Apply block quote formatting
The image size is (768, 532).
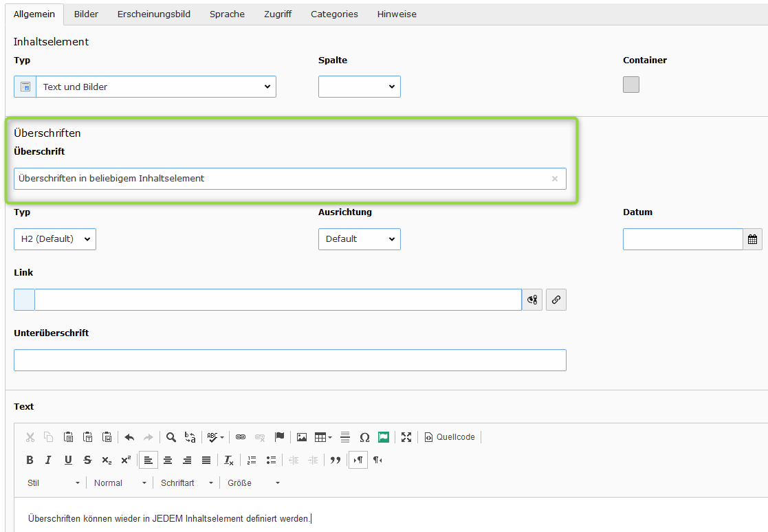tap(336, 461)
